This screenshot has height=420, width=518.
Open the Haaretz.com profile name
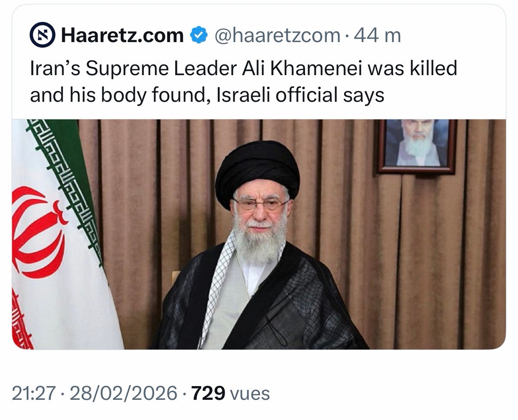122,35
